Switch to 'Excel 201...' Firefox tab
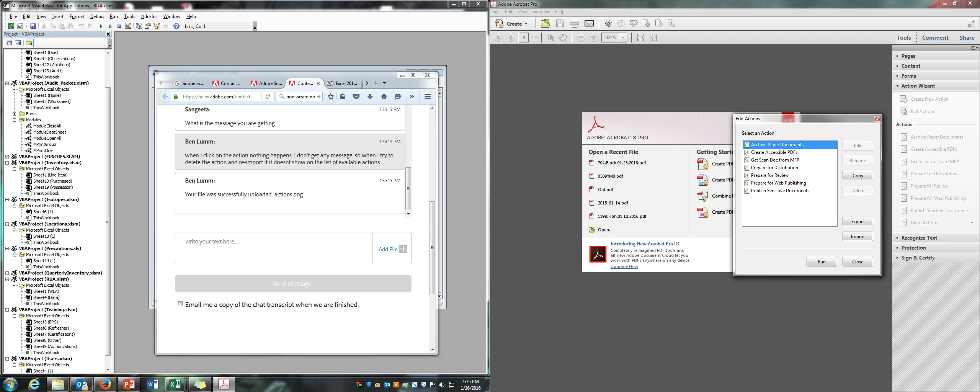Screen dimensions: 980x392 [342, 83]
